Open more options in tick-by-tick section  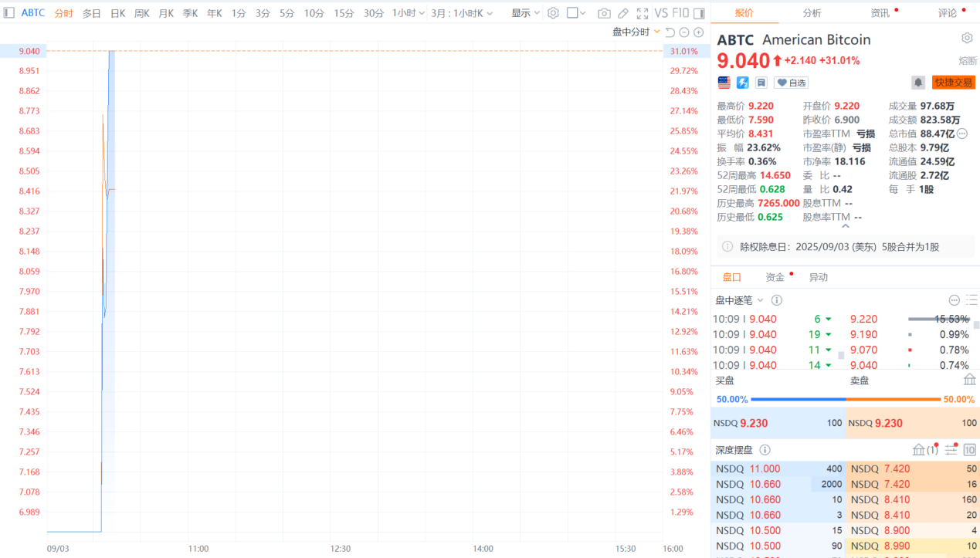point(955,300)
